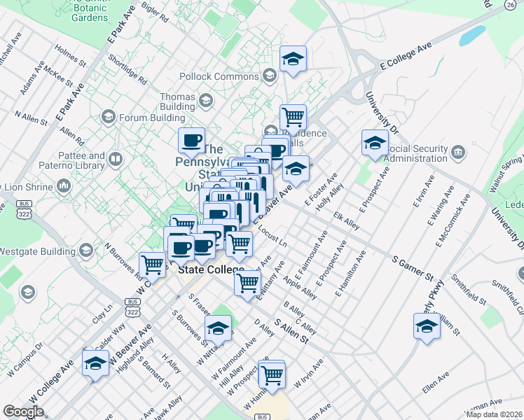524x420 pixels.
Task: Click shopping cart marker near W Prospect Ave
Action: pyautogui.click(x=272, y=377)
